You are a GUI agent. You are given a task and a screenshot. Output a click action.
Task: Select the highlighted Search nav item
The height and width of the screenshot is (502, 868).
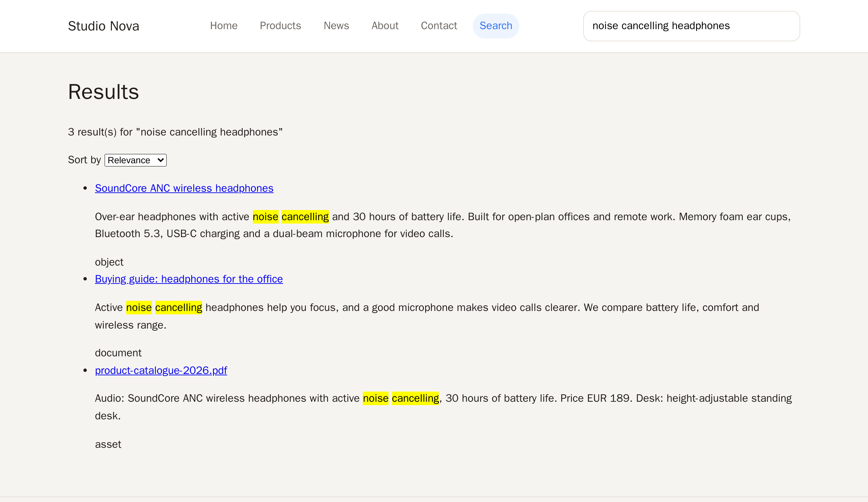pos(496,26)
